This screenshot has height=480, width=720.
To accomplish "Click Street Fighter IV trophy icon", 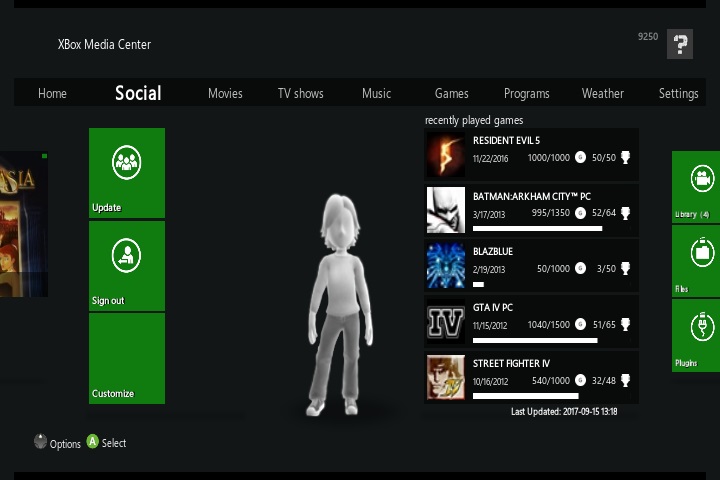I will point(625,380).
